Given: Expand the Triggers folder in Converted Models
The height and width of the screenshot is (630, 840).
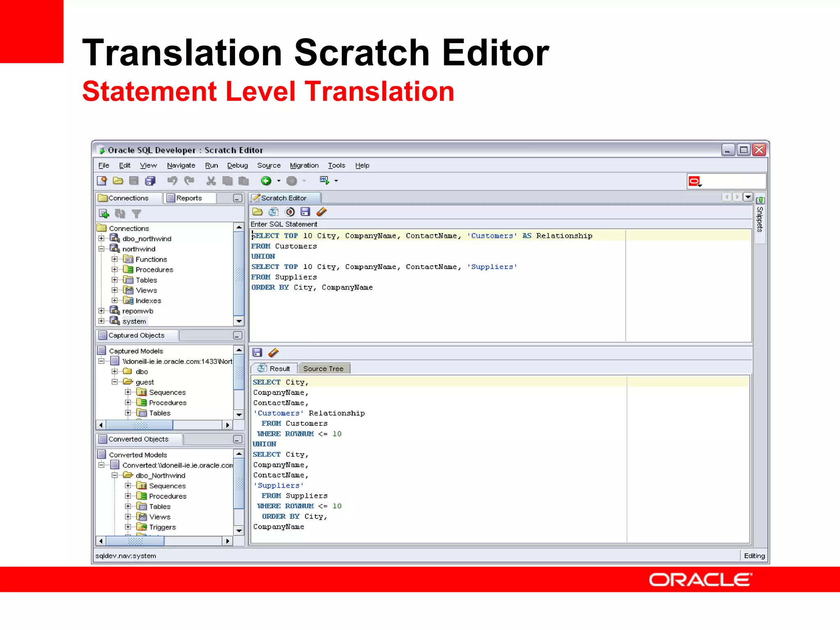Looking at the screenshot, I should click(128, 527).
